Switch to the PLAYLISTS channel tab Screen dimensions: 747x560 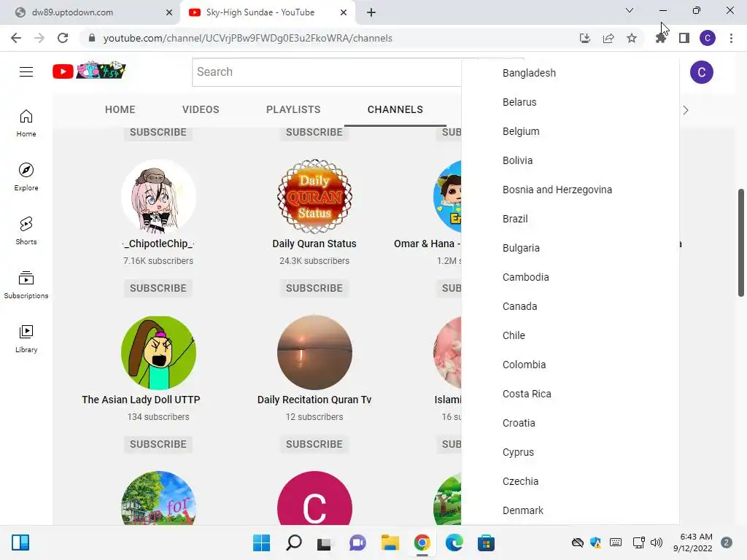click(x=293, y=109)
